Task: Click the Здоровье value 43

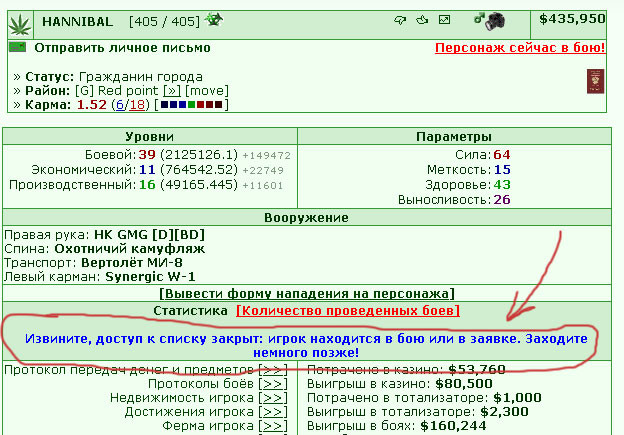Action: coord(502,185)
